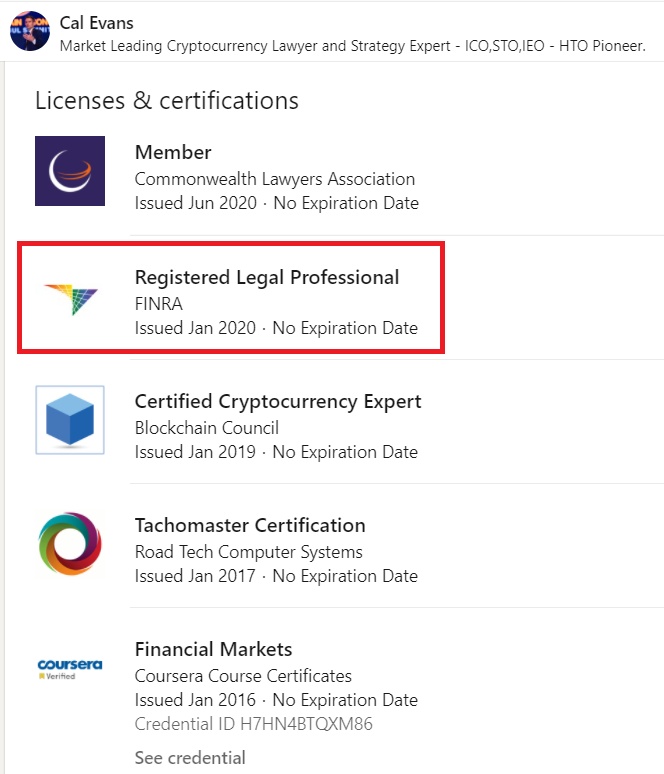
Task: Select Issued Jan 2016 date line
Action: point(276,699)
